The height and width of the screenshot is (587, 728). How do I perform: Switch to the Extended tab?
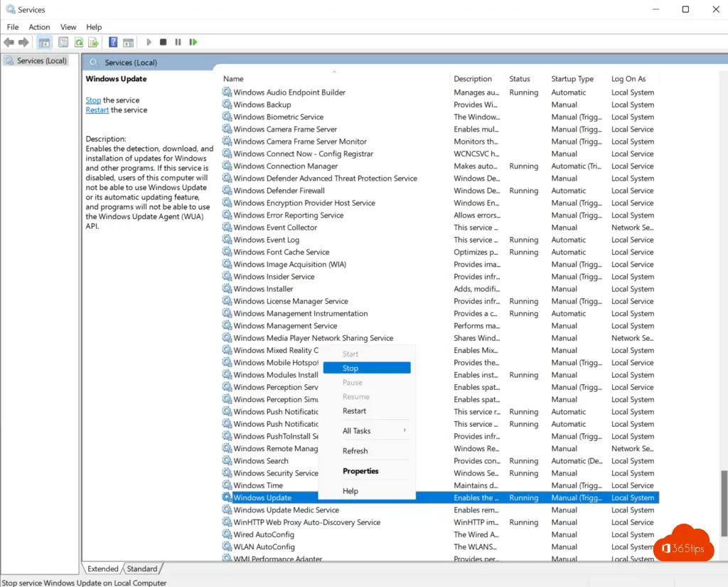pos(102,569)
